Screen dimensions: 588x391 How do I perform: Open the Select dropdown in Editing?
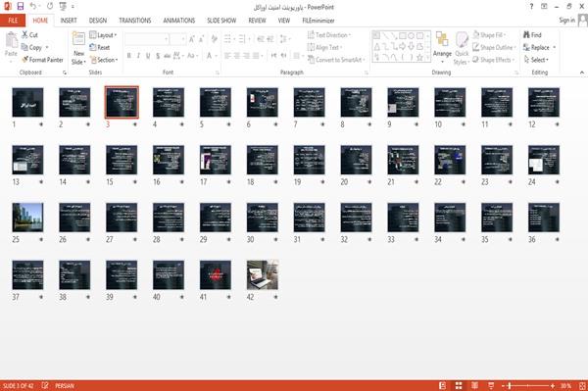[x=536, y=60]
